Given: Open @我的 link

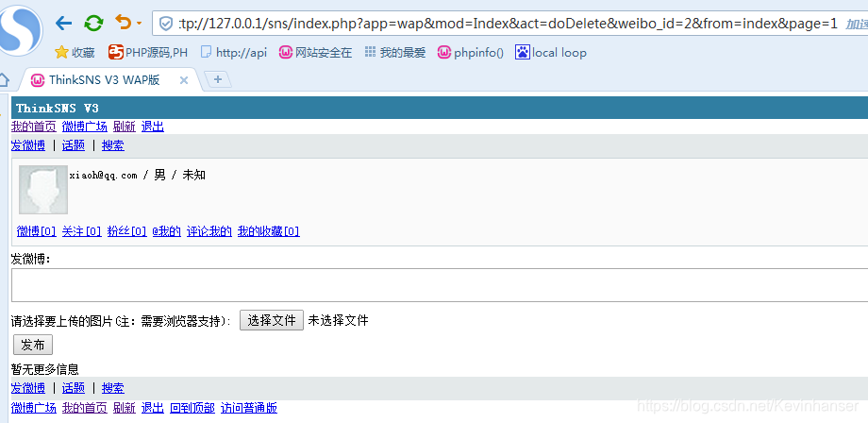Looking at the screenshot, I should pyautogui.click(x=167, y=231).
